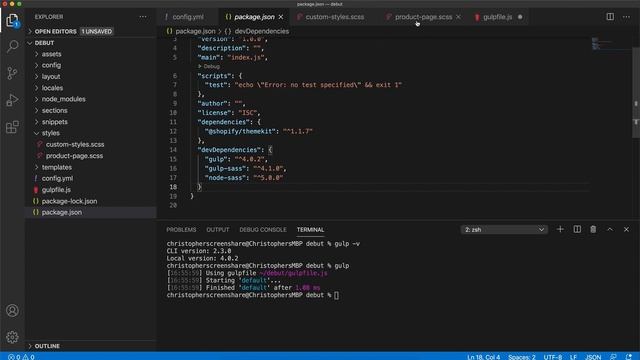Click the gulpfile path link in terminal
Viewport: 640px width, 360px height.
pyautogui.click(x=293, y=273)
